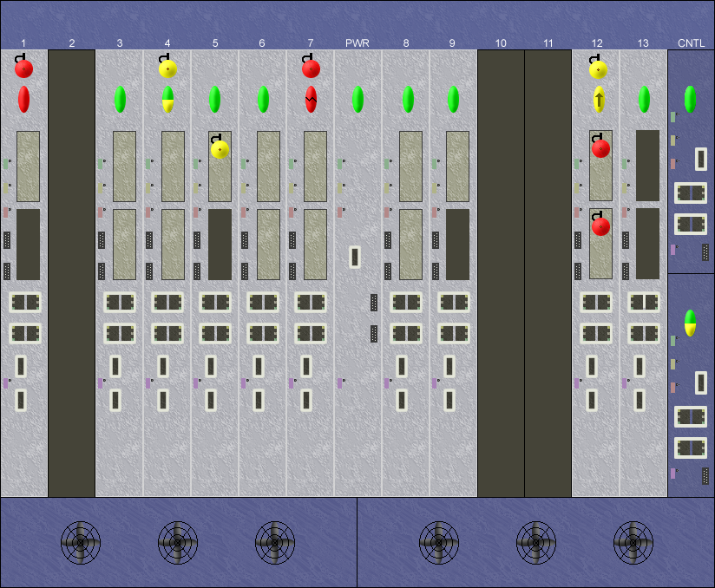Click the green status LED on slot 3

[x=120, y=100]
